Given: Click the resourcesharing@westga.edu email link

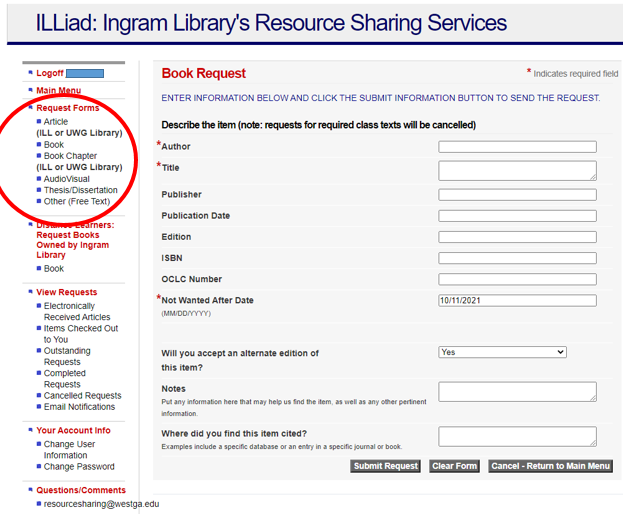Looking at the screenshot, I should [101, 504].
